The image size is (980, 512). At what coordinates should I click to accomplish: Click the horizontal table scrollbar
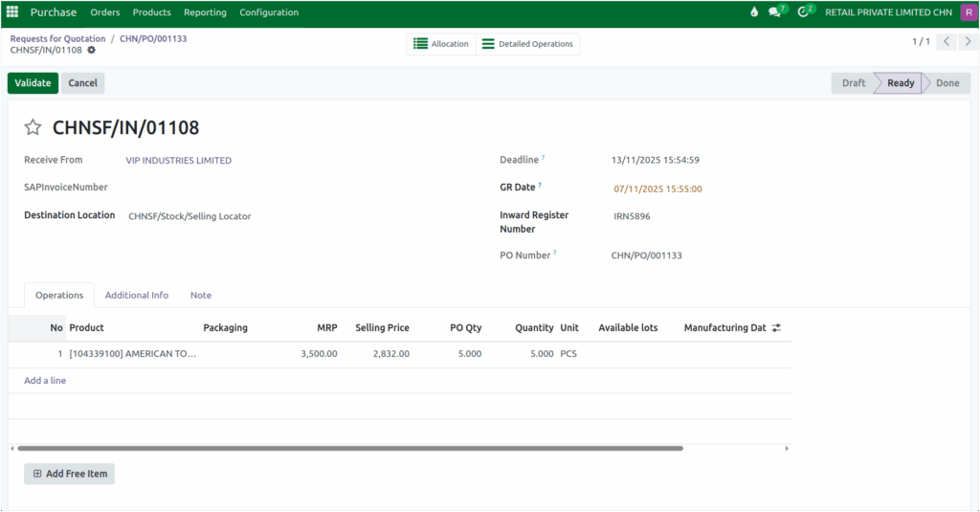[350, 448]
